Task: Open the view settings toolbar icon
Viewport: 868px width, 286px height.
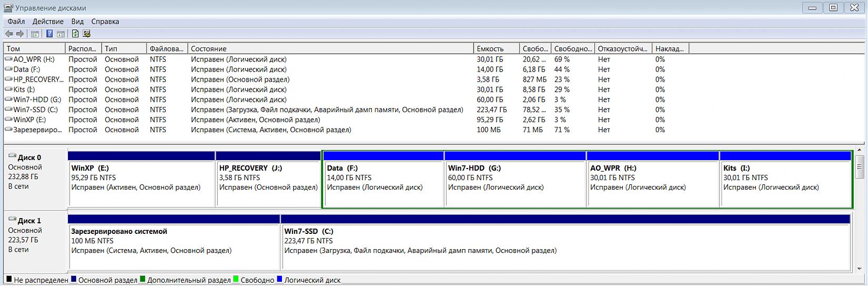Action: point(87,34)
